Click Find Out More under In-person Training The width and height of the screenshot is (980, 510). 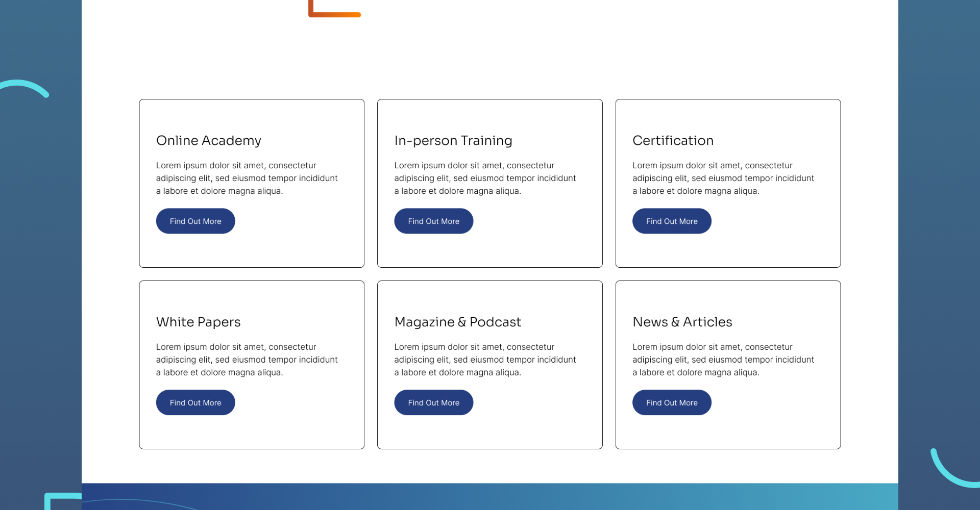coord(433,221)
